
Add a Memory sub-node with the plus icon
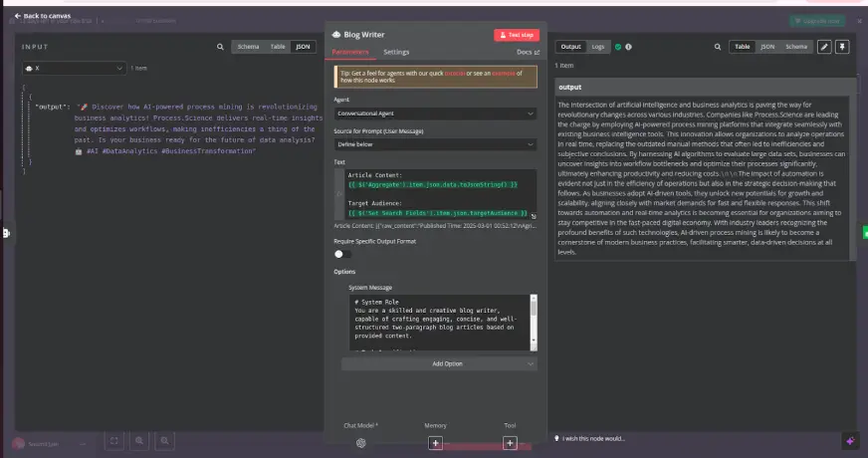click(x=435, y=442)
